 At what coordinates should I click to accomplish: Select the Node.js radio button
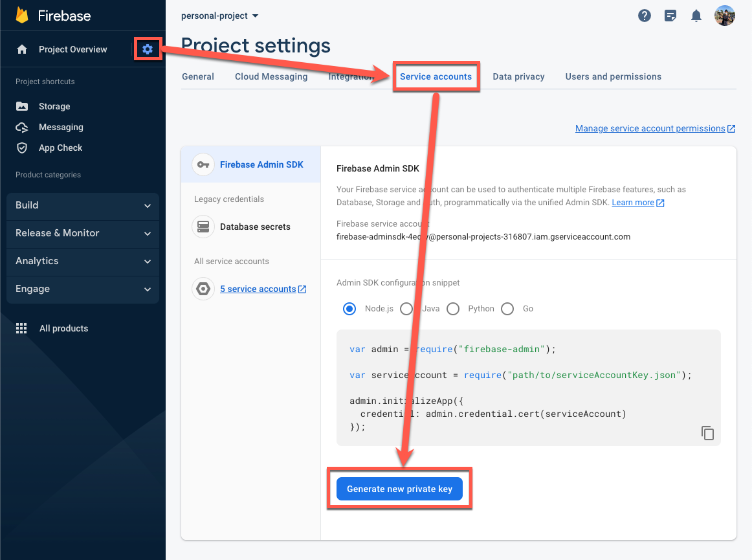[349, 309]
